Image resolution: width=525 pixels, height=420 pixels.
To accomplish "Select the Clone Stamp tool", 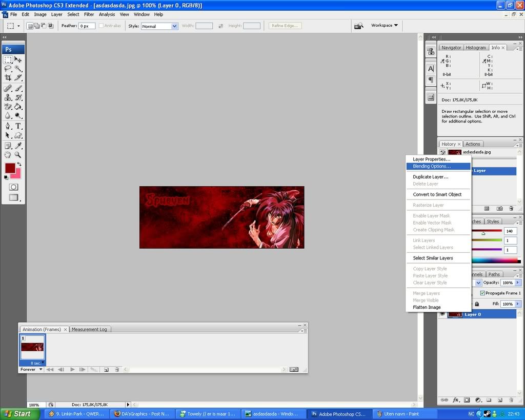I will [8, 97].
